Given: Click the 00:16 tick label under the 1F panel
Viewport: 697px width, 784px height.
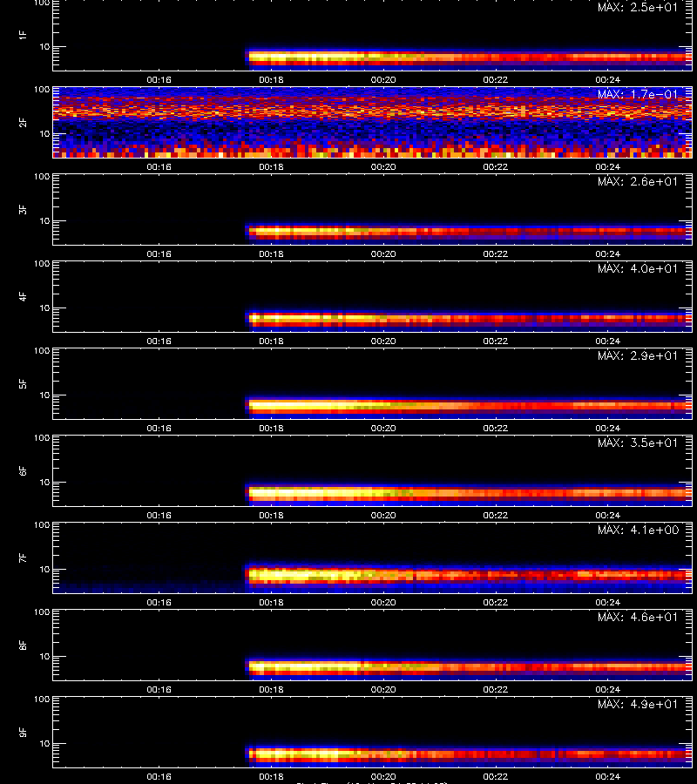Looking at the screenshot, I should (159, 80).
